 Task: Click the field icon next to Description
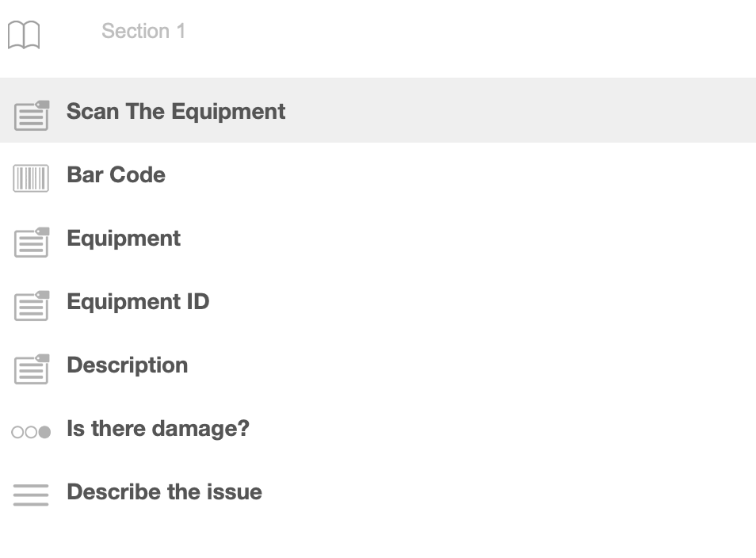(x=32, y=369)
